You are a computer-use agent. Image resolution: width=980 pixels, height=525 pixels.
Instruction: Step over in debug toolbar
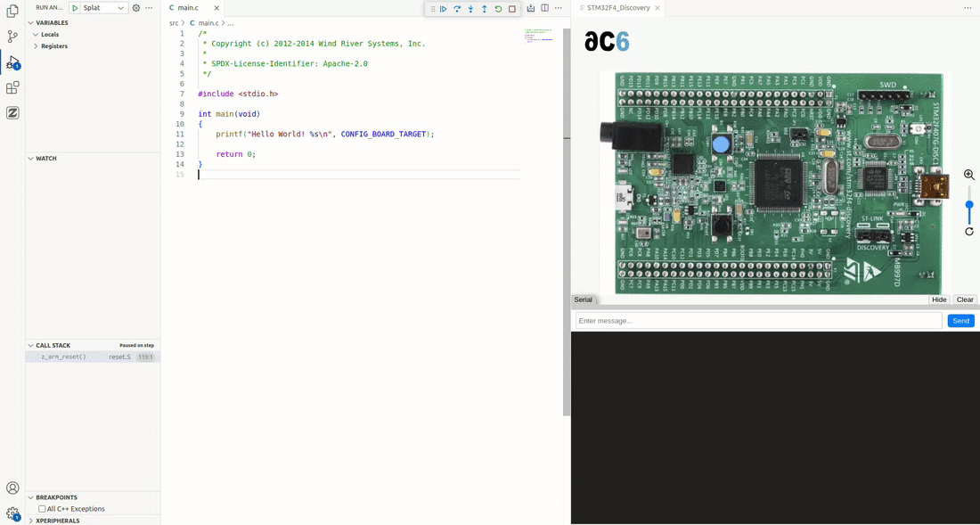click(x=457, y=9)
